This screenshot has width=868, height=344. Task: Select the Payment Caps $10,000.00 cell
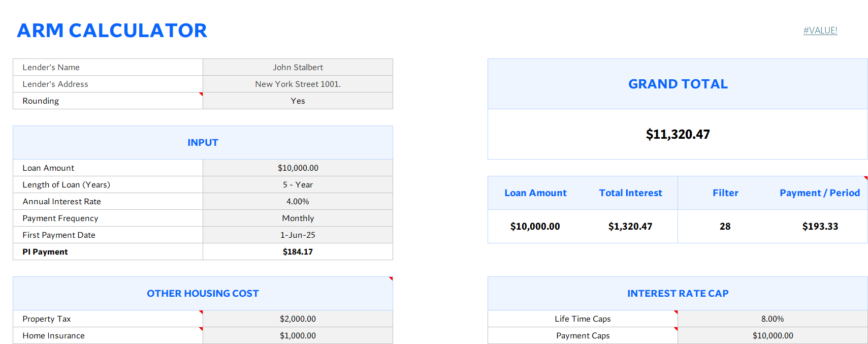coord(773,335)
